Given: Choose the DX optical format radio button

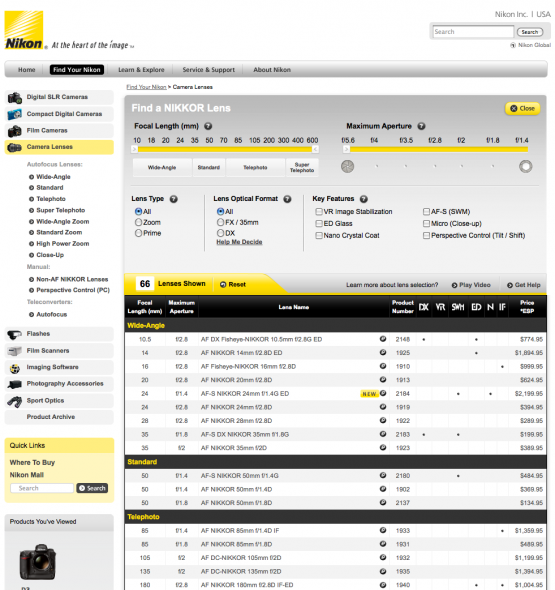Looking at the screenshot, I should coord(220,233).
